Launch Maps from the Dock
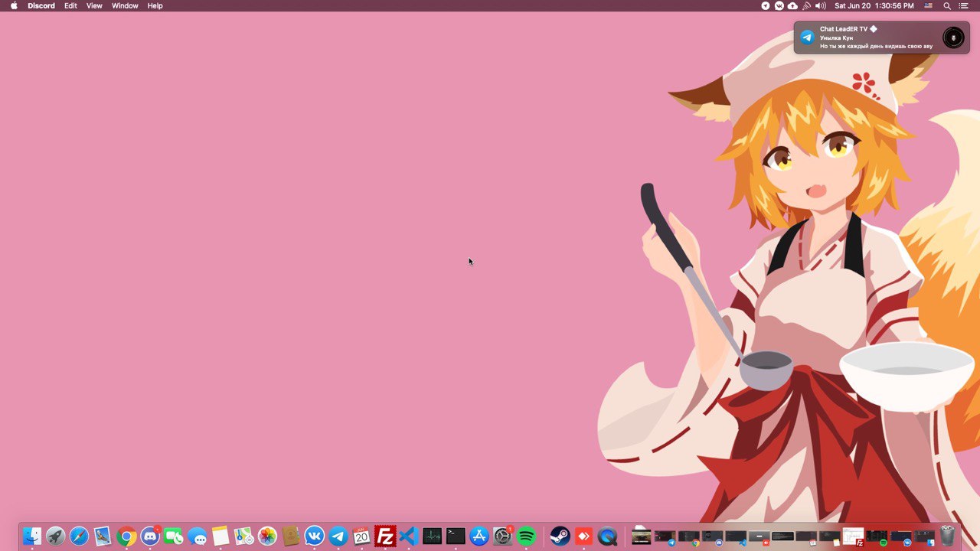The height and width of the screenshot is (551, 980). [243, 536]
